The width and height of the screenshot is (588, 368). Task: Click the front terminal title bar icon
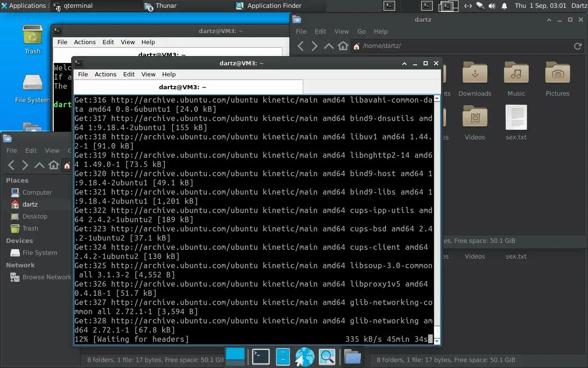[x=79, y=63]
